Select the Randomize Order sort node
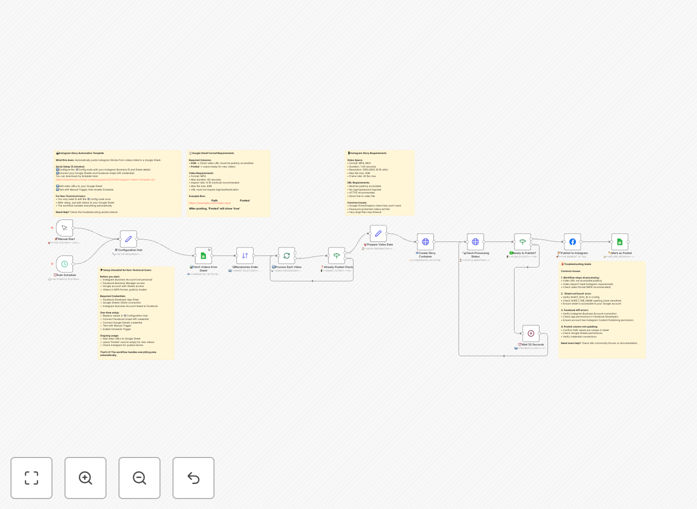697x509 pixels. pyautogui.click(x=245, y=256)
